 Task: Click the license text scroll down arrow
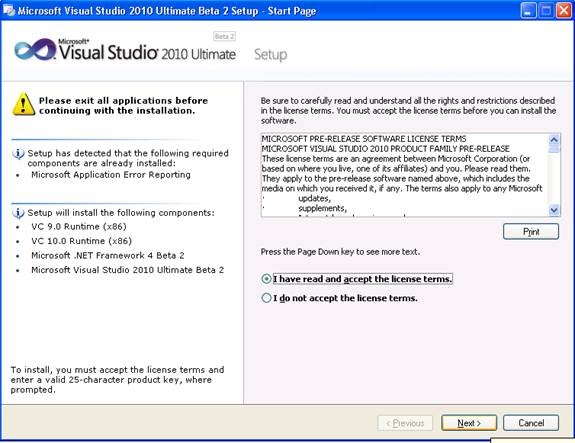click(x=554, y=210)
